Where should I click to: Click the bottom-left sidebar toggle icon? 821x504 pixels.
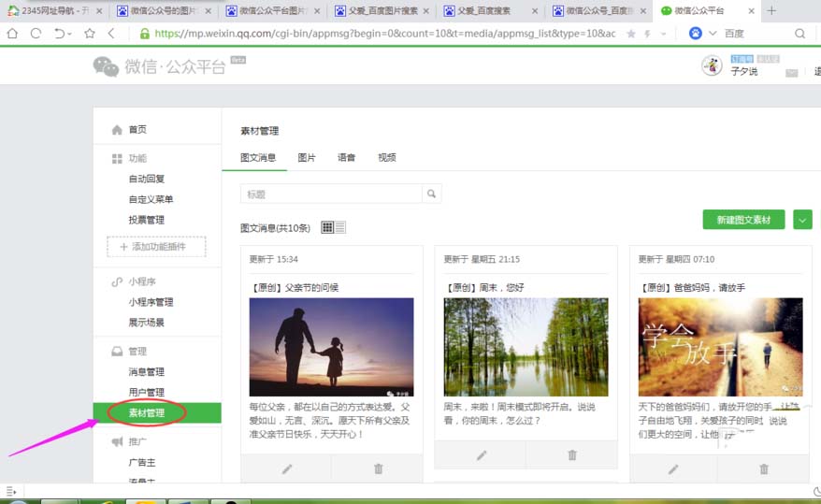point(11,491)
